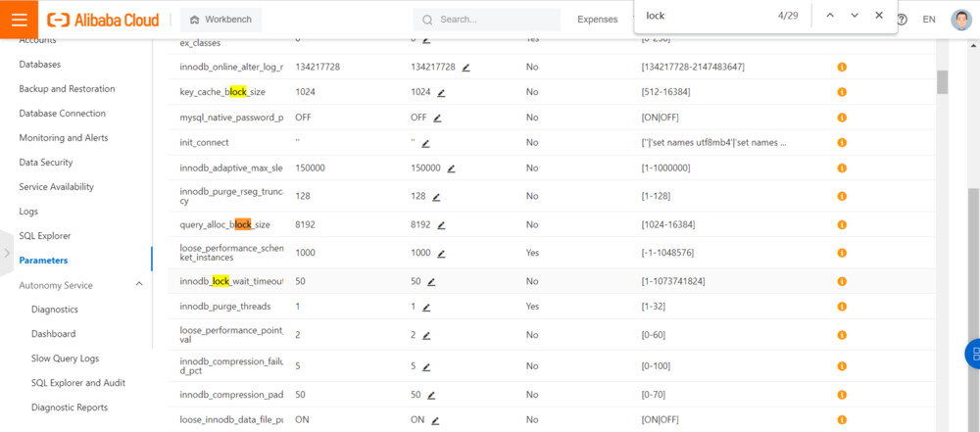Click the top Search field
The height and width of the screenshot is (432, 980).
coord(490,20)
